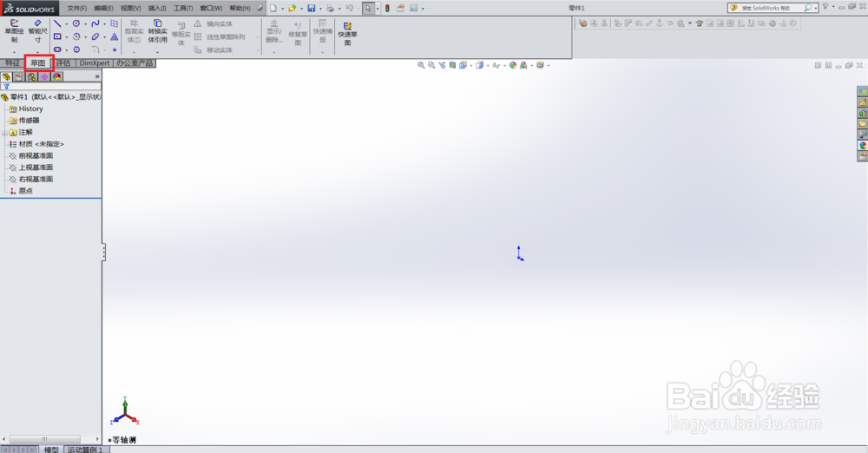Viewport: 868px width, 453px height.
Task: Switch to PropertyManager tab icon
Action: click(x=19, y=76)
